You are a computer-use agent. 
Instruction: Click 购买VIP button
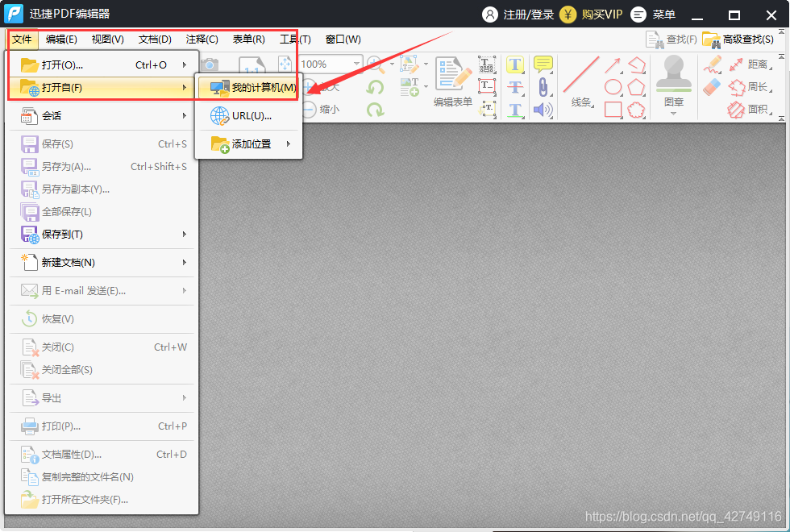[x=592, y=15]
